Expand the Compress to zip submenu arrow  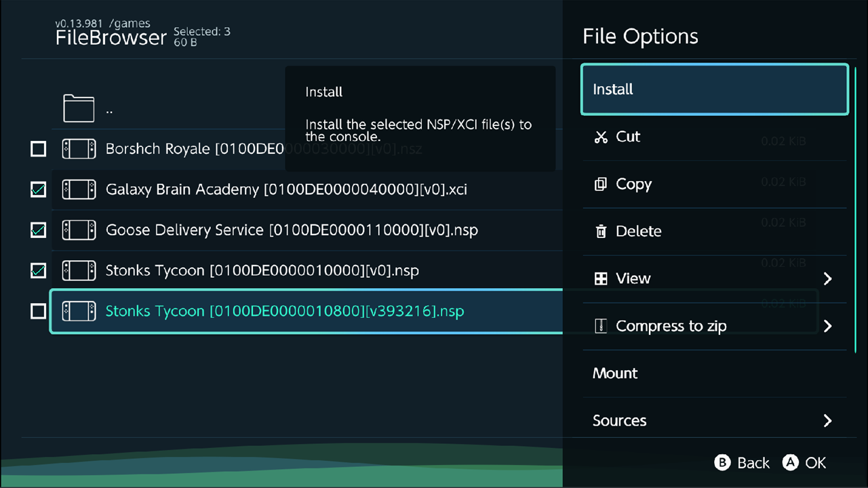827,326
